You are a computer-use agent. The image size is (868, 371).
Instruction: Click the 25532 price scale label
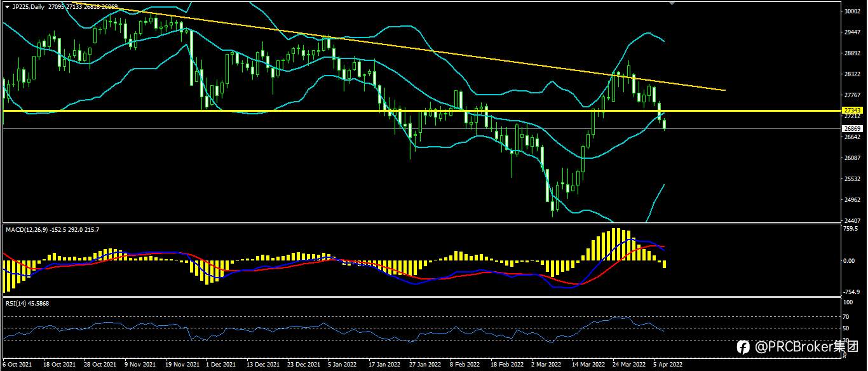point(852,179)
